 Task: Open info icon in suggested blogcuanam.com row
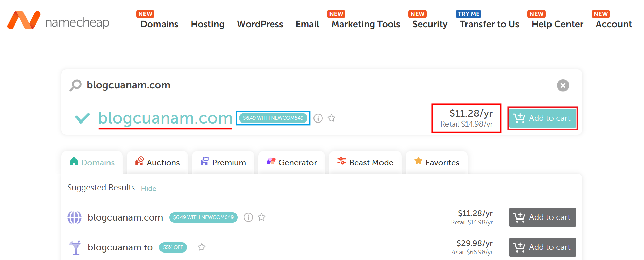(249, 217)
